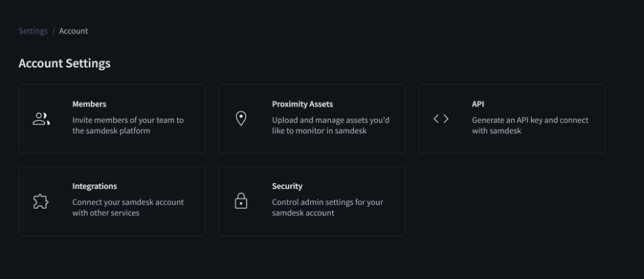Click the Account Settings heading
Screen dimensions: 644x279
65,64
